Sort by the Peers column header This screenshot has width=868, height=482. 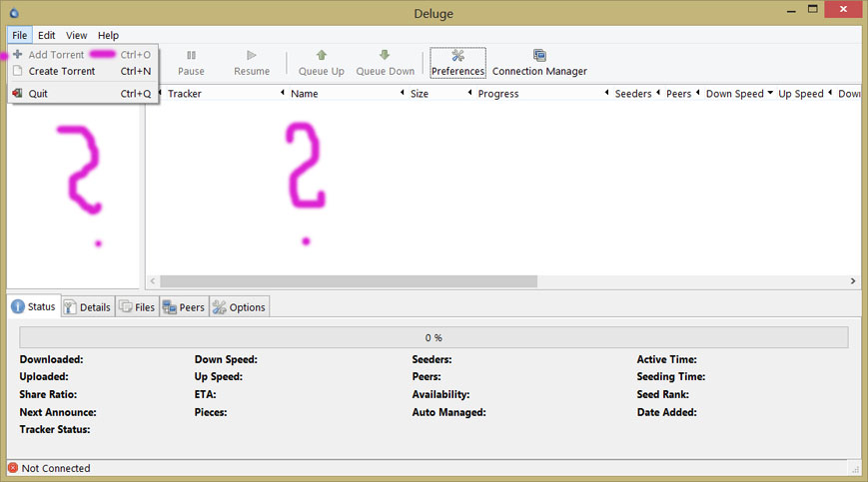(676, 94)
